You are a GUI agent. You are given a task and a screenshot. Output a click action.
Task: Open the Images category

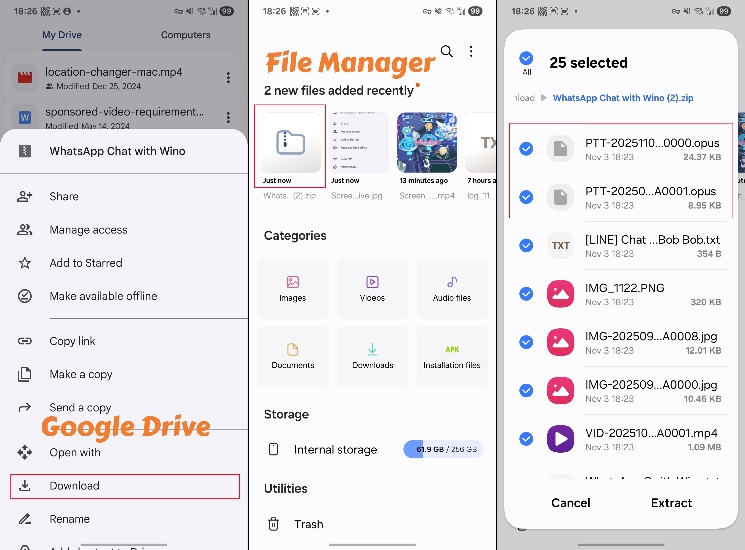(x=293, y=289)
